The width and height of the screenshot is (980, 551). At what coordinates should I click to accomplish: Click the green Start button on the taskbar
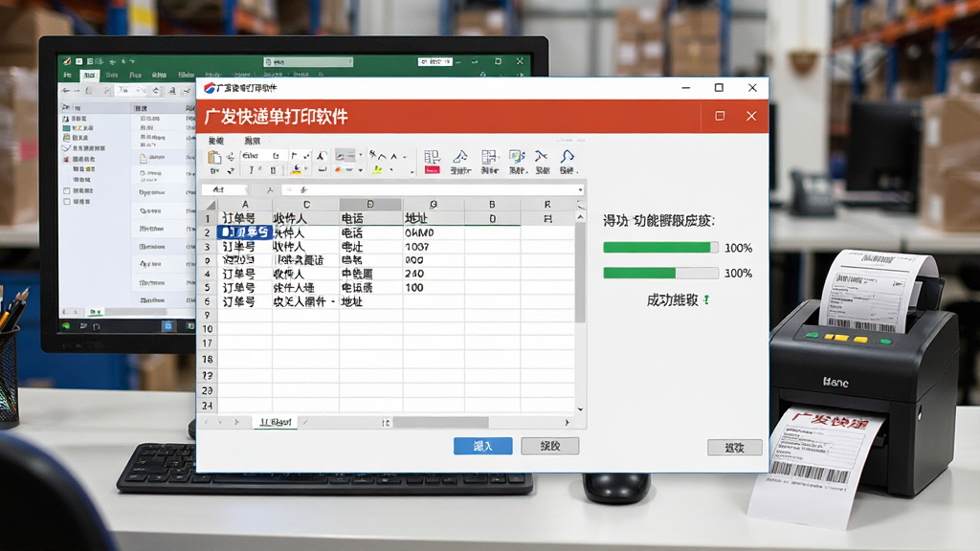(66, 326)
